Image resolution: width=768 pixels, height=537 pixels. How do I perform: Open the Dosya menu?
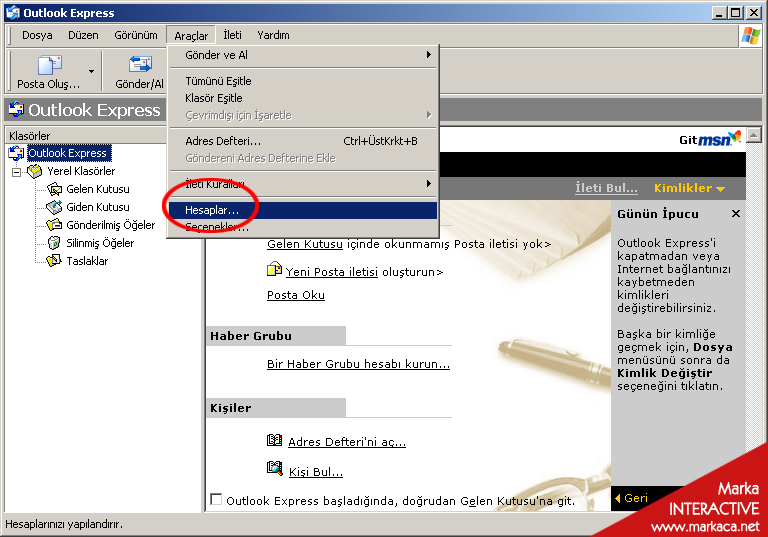37,35
